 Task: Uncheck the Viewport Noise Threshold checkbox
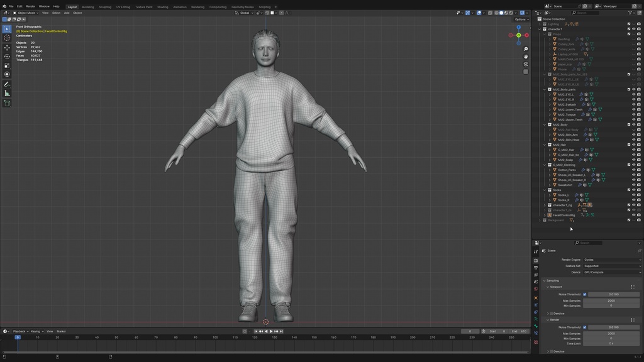(584, 294)
